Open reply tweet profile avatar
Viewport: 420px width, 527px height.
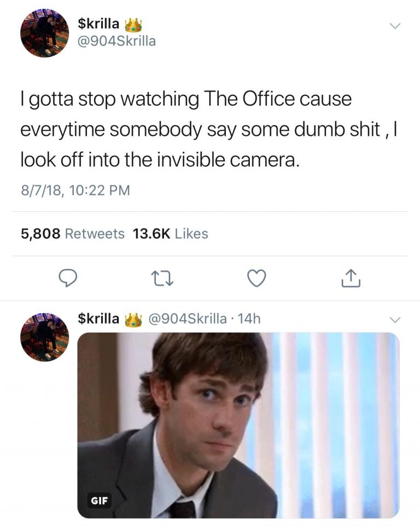tap(44, 337)
